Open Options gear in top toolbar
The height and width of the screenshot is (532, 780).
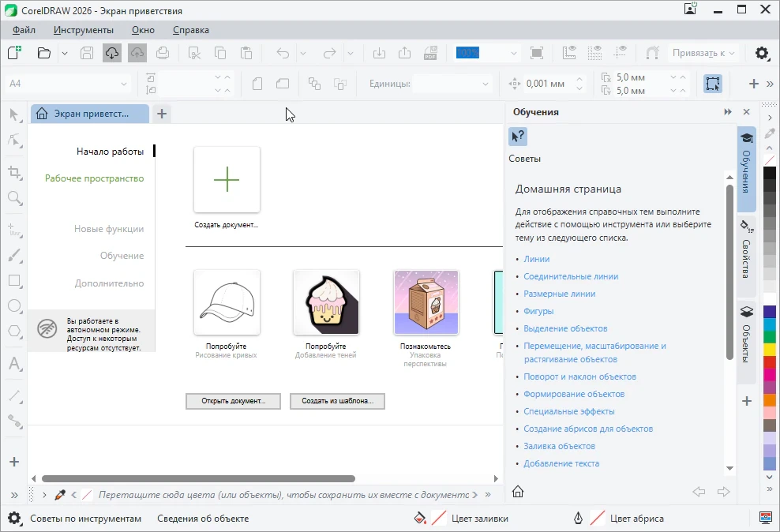click(762, 53)
